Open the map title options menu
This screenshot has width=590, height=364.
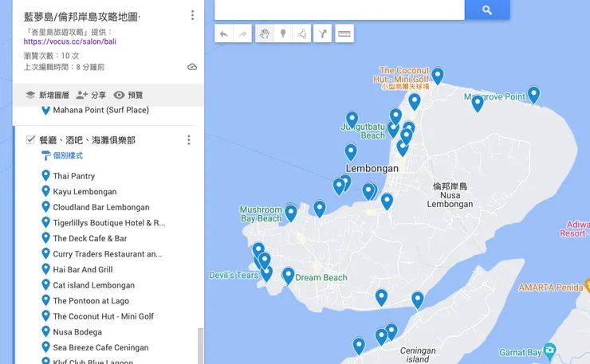[x=192, y=15]
